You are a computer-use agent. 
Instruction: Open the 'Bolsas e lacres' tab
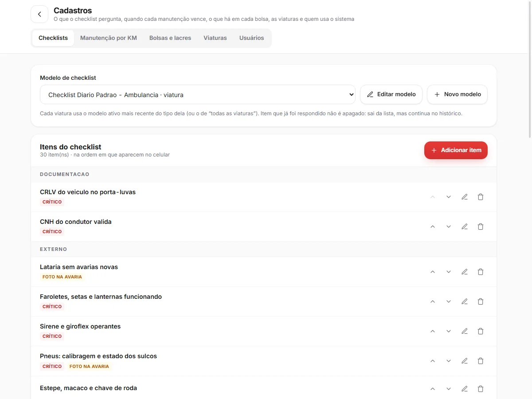click(170, 38)
